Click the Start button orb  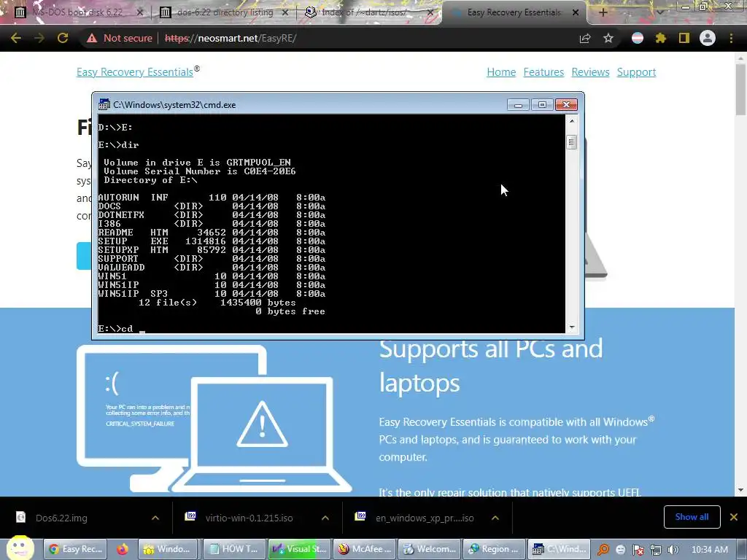point(20,548)
